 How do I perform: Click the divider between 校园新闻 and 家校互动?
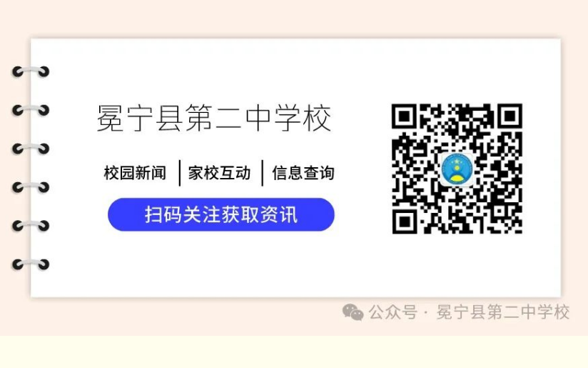(180, 173)
